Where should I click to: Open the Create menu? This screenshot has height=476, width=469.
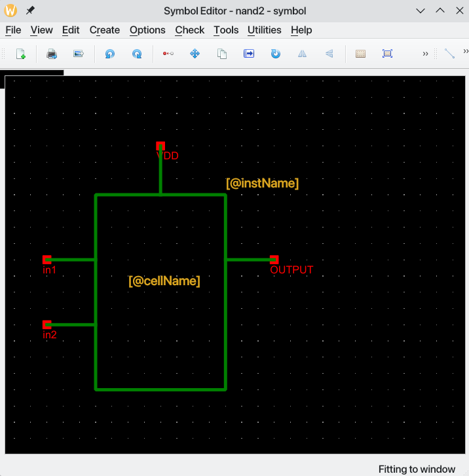pyautogui.click(x=105, y=30)
